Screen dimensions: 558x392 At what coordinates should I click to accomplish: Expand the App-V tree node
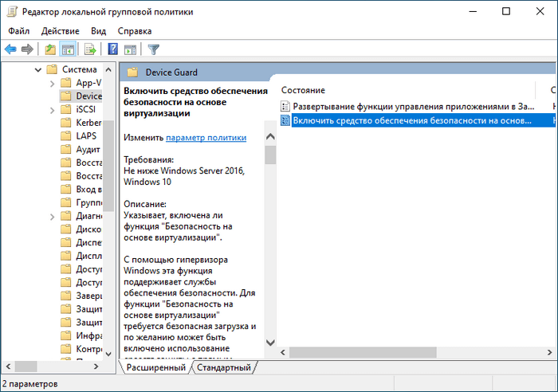click(x=53, y=84)
